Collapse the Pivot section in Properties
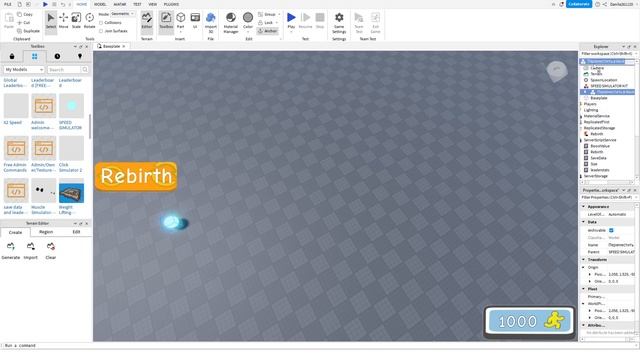This screenshot has width=640, height=360. coord(584,289)
